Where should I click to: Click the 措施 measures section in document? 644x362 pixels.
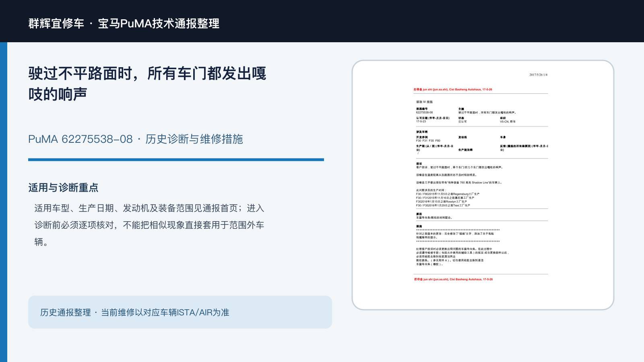coord(462,245)
